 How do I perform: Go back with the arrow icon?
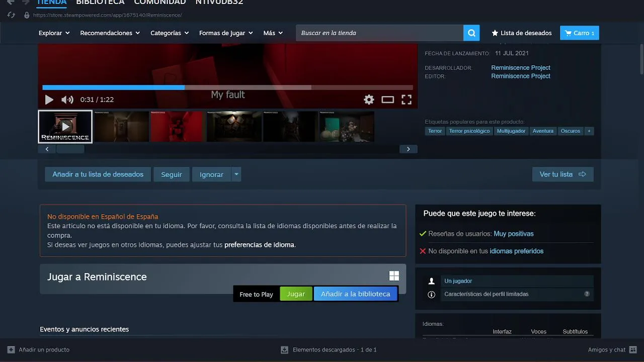click(11, 2)
